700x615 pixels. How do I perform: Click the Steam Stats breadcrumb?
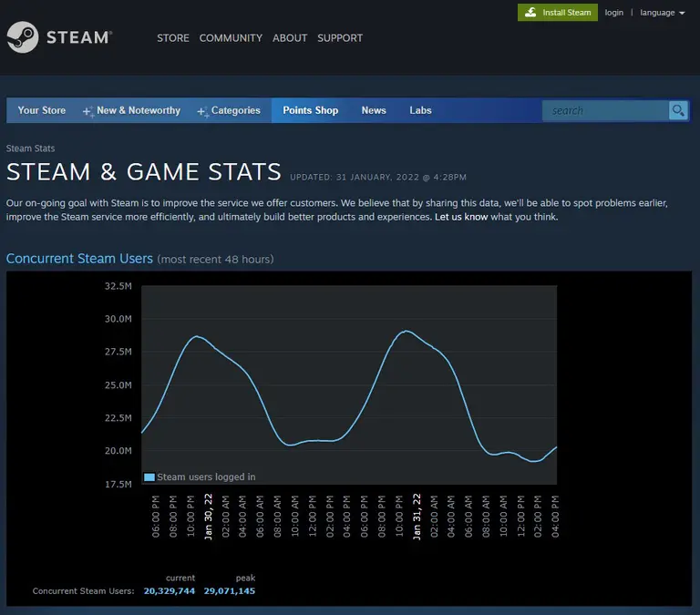pyautogui.click(x=30, y=149)
